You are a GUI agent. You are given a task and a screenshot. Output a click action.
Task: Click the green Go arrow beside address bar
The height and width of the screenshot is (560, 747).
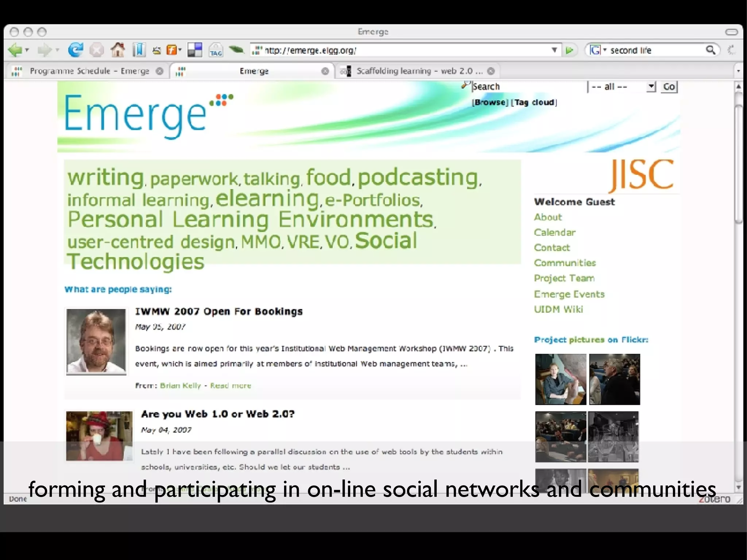point(569,50)
